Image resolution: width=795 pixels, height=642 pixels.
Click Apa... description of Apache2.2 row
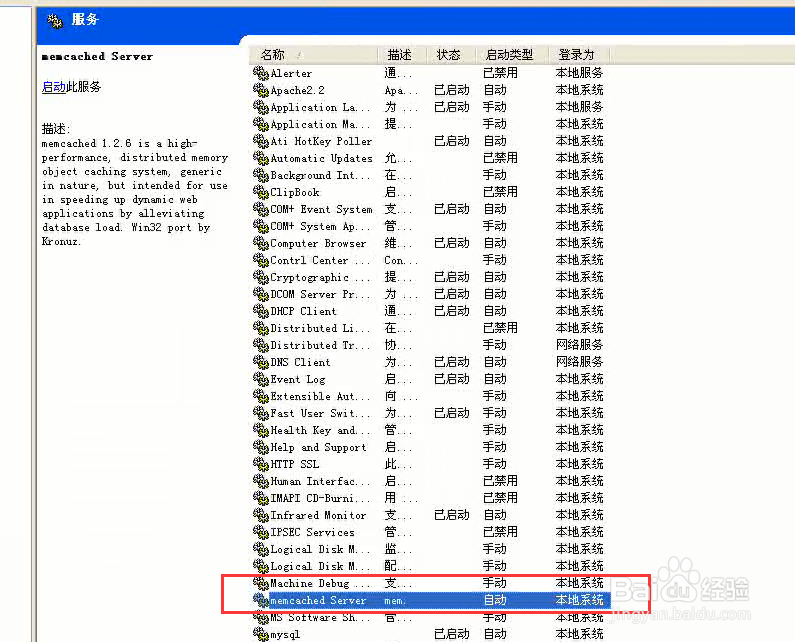point(401,90)
